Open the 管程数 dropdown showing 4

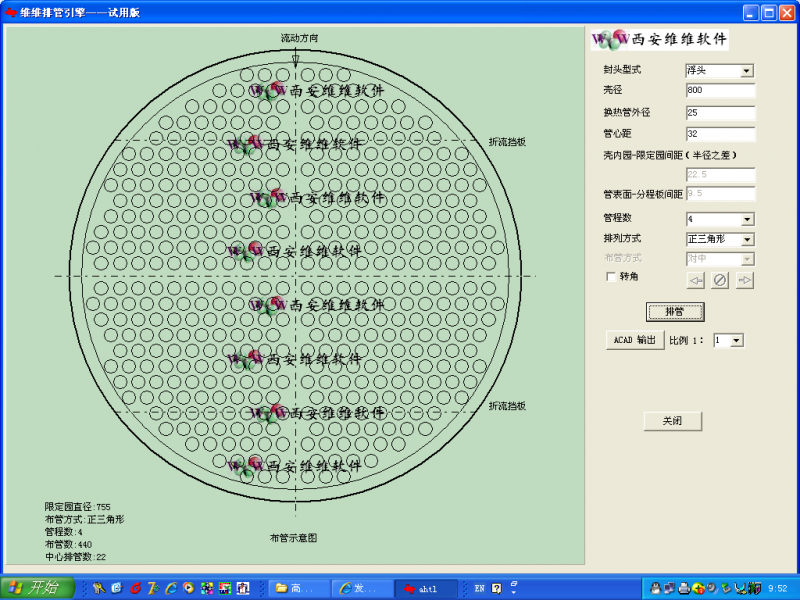click(720, 219)
